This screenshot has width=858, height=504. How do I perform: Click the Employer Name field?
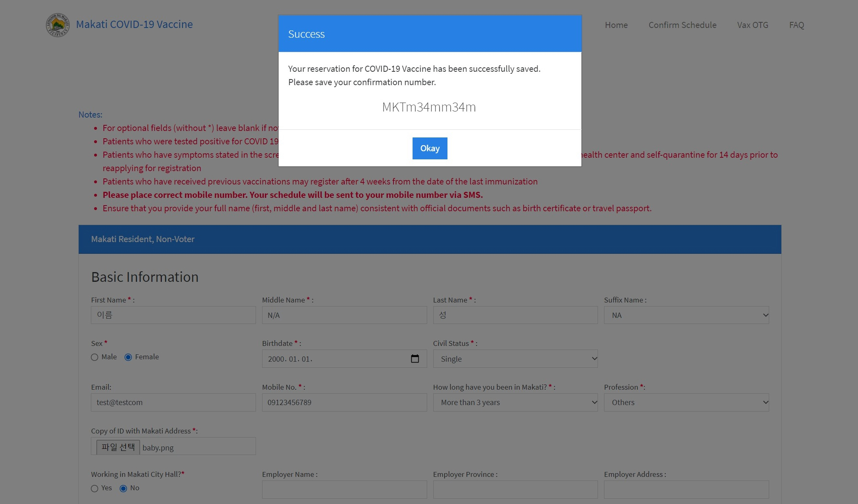(x=344, y=490)
